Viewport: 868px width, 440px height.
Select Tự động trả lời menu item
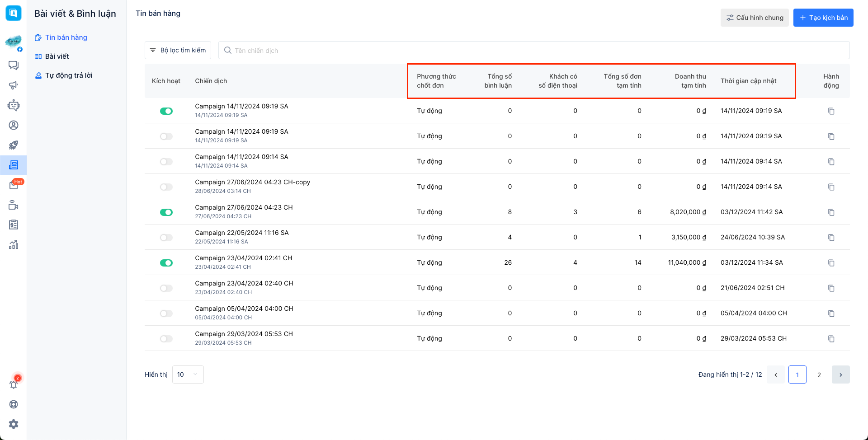click(x=69, y=75)
